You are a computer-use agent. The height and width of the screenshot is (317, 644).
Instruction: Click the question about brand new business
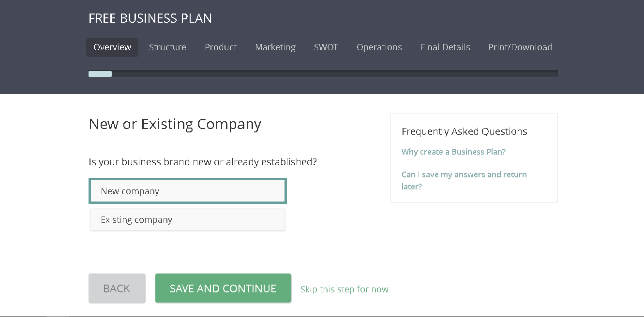tap(202, 161)
